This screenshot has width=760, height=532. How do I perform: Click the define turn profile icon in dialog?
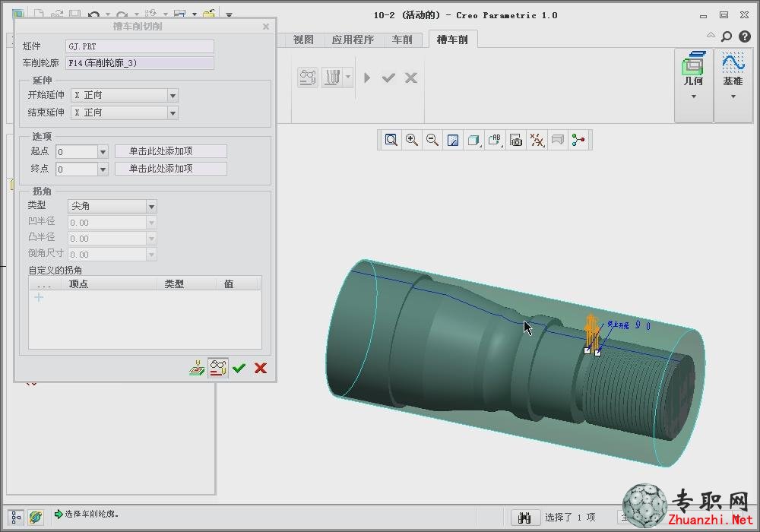click(x=197, y=369)
